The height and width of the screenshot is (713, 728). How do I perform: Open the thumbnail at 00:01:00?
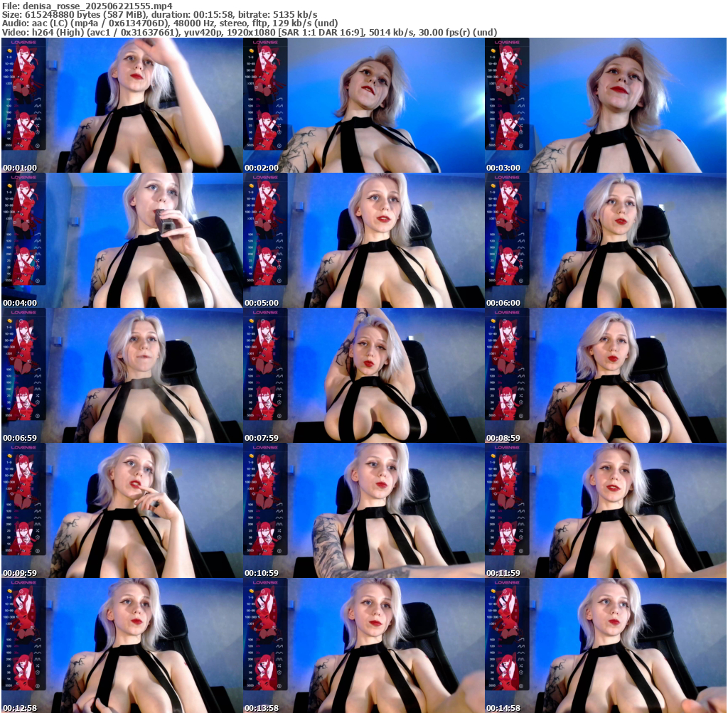[122, 105]
